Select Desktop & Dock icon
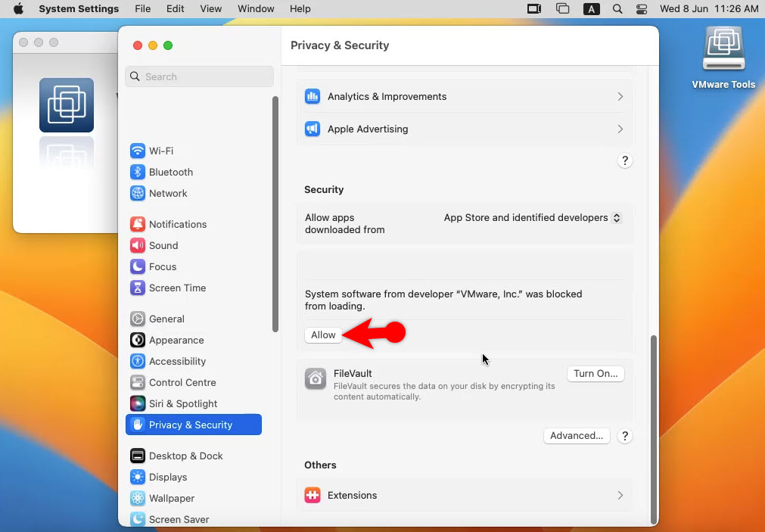 [x=138, y=456]
